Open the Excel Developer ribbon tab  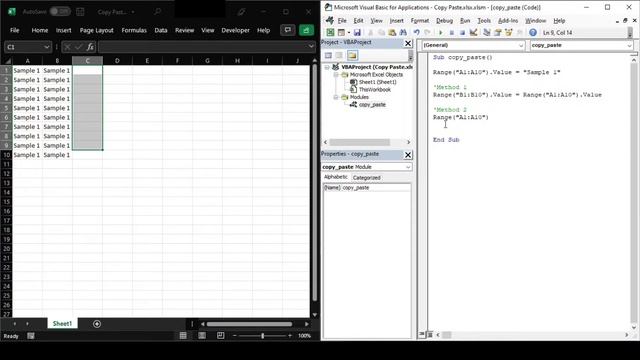coord(236,30)
